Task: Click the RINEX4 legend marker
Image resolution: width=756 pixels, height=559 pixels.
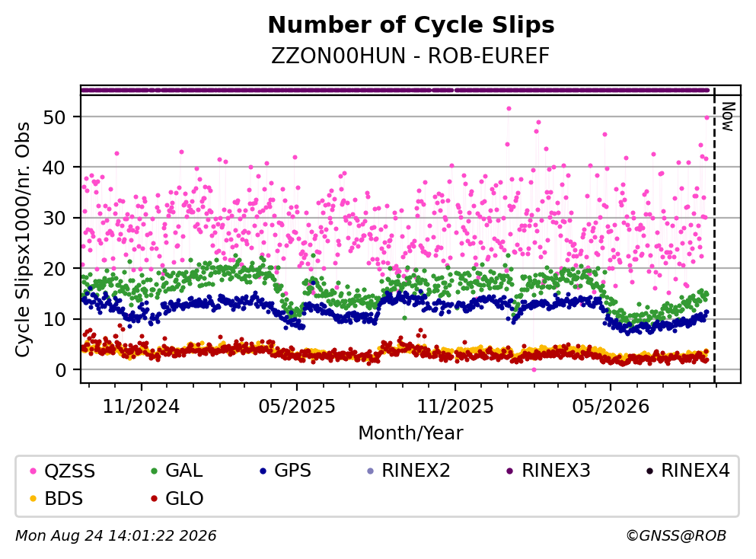Action: coord(649,471)
